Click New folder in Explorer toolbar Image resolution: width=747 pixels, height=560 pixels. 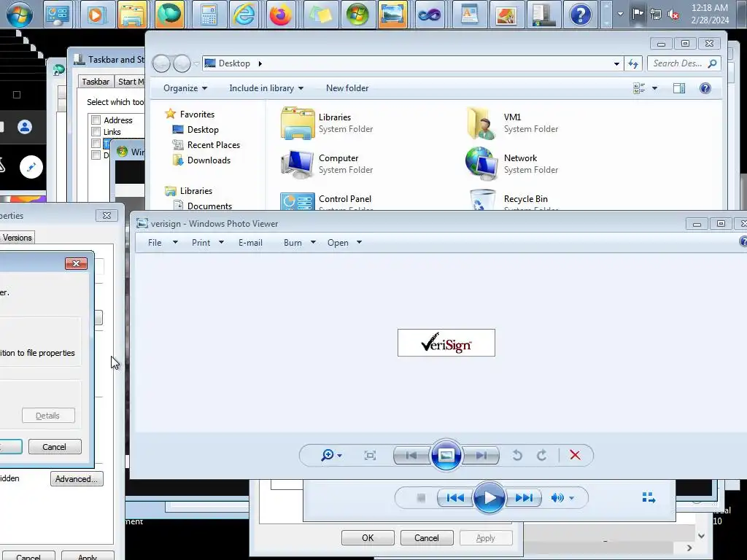tap(347, 88)
